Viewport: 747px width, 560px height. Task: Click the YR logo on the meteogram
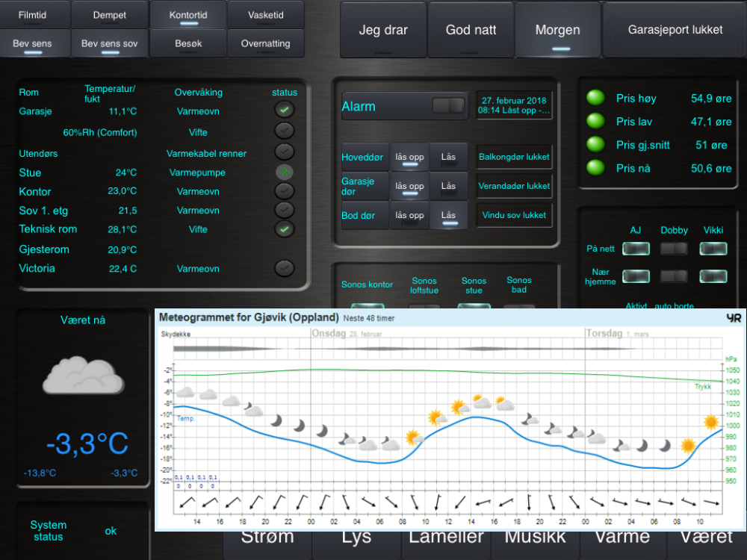[734, 318]
